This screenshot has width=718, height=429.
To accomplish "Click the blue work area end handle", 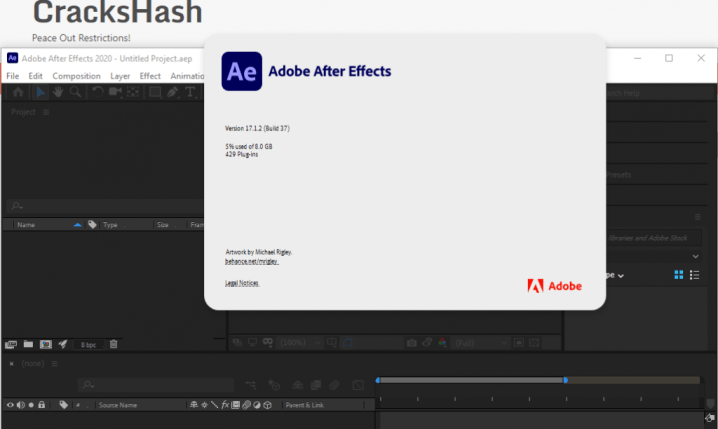I will pos(565,380).
